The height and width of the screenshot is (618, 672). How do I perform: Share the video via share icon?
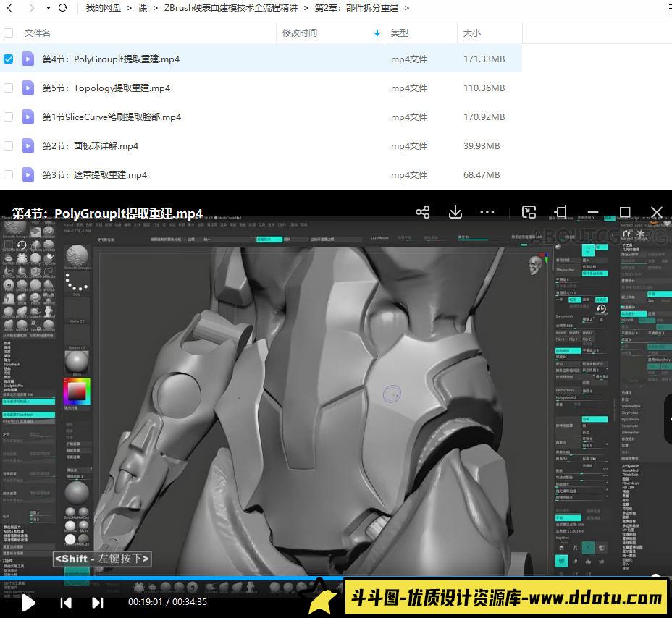pyautogui.click(x=423, y=212)
